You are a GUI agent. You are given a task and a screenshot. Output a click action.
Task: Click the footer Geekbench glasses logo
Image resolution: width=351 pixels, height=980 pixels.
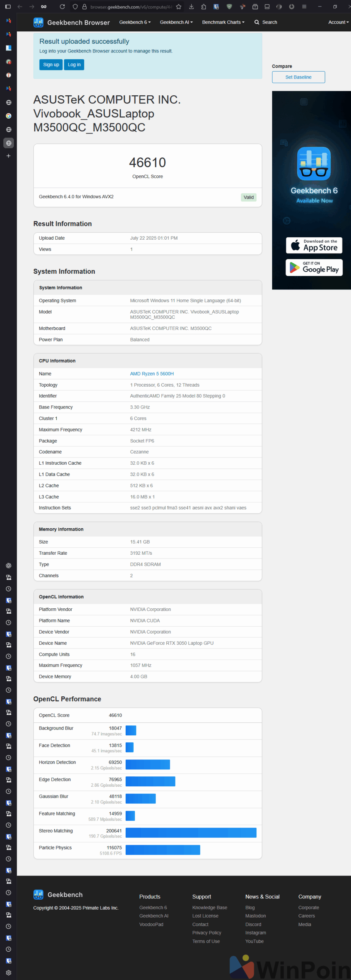tap(38, 895)
